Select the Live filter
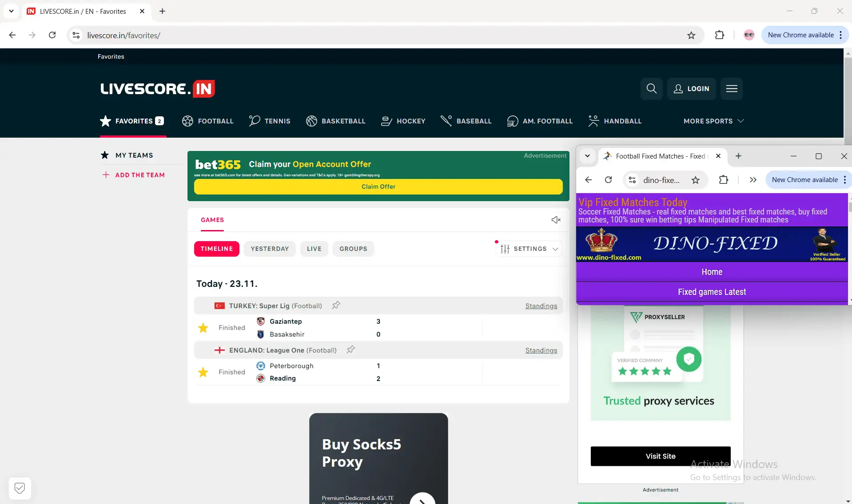Viewport: 852px width, 504px height. (314, 249)
